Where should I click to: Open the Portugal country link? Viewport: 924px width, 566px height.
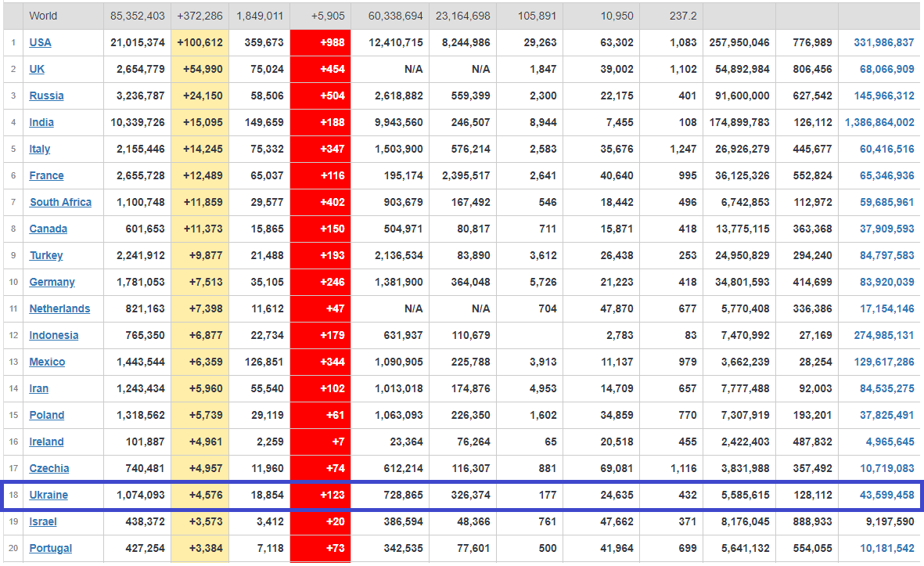click(x=50, y=548)
